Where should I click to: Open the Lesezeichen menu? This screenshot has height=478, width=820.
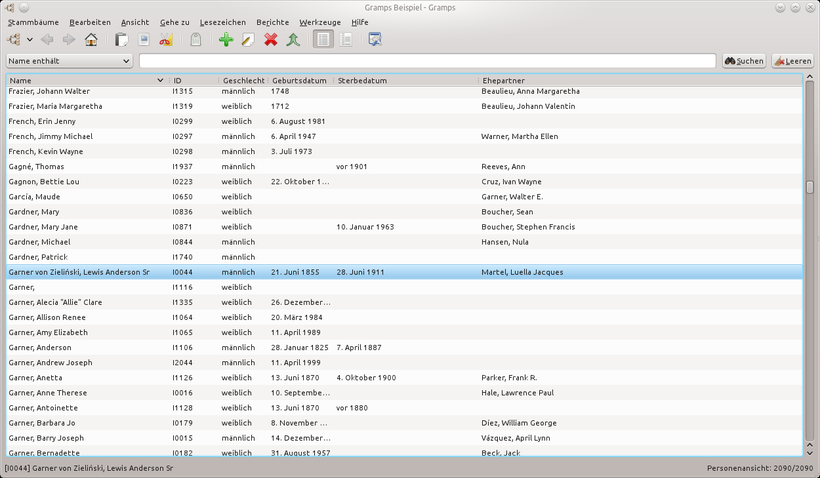(223, 22)
